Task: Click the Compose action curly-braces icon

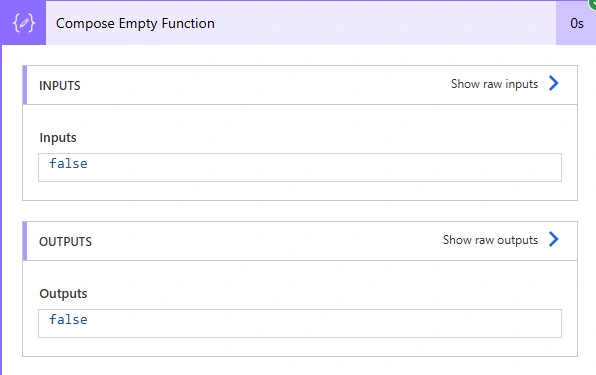Action: click(x=24, y=23)
